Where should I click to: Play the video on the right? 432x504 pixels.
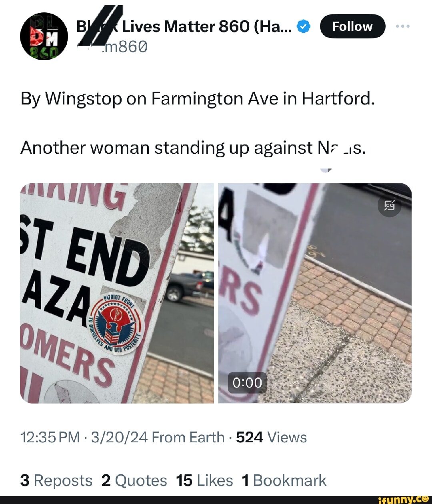tap(315, 293)
